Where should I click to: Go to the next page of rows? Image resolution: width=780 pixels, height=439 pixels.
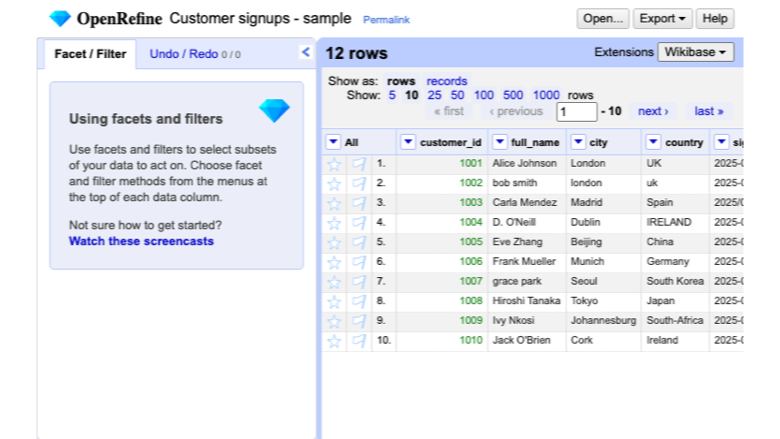tap(653, 111)
